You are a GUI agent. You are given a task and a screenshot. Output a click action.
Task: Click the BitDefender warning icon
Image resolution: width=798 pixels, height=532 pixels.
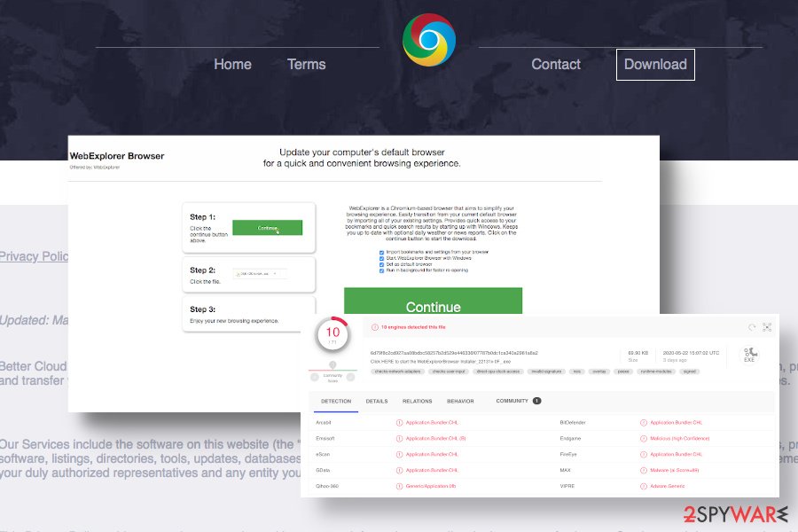click(x=644, y=423)
